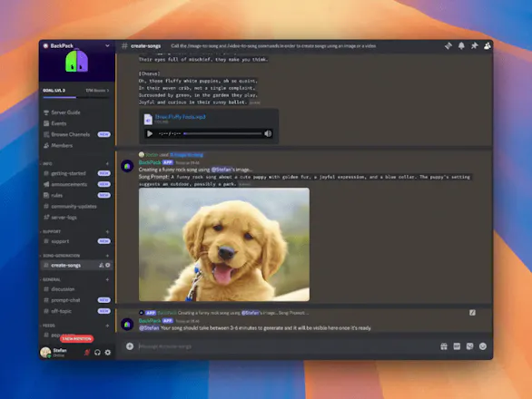Click the notification bell icon
This screenshot has width=532, height=399.
pyautogui.click(x=461, y=45)
